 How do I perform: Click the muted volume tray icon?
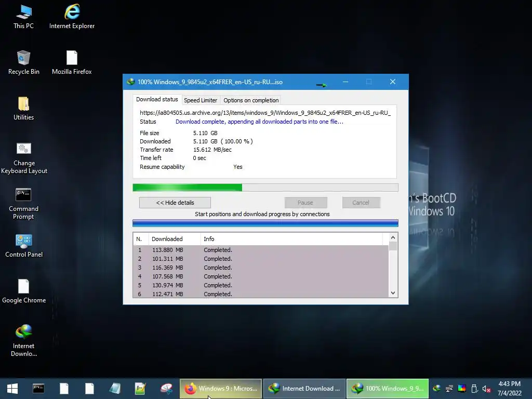[486, 389]
